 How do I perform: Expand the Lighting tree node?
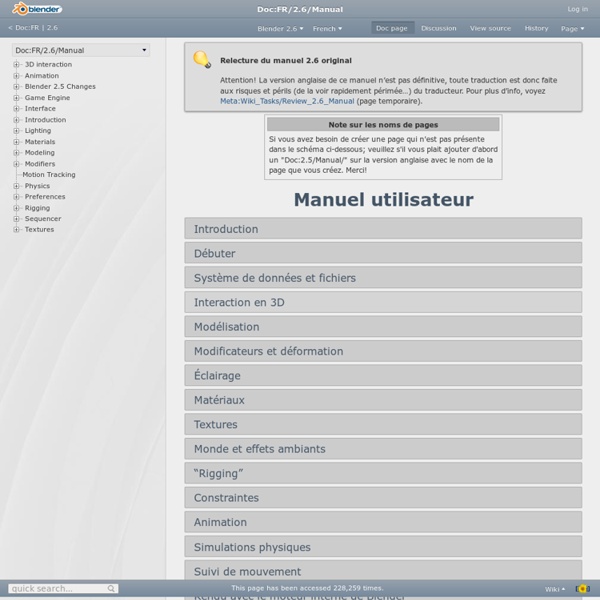click(x=16, y=130)
